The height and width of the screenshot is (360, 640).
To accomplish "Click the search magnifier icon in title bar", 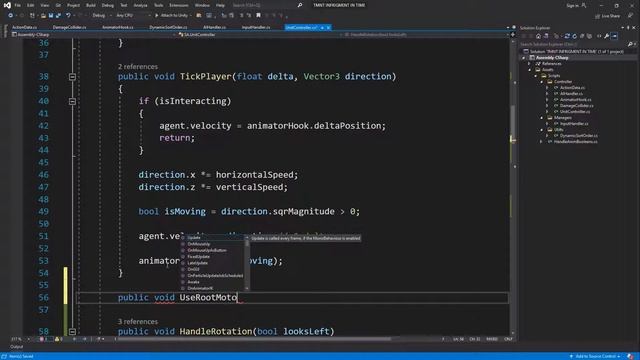I will [300, 5].
